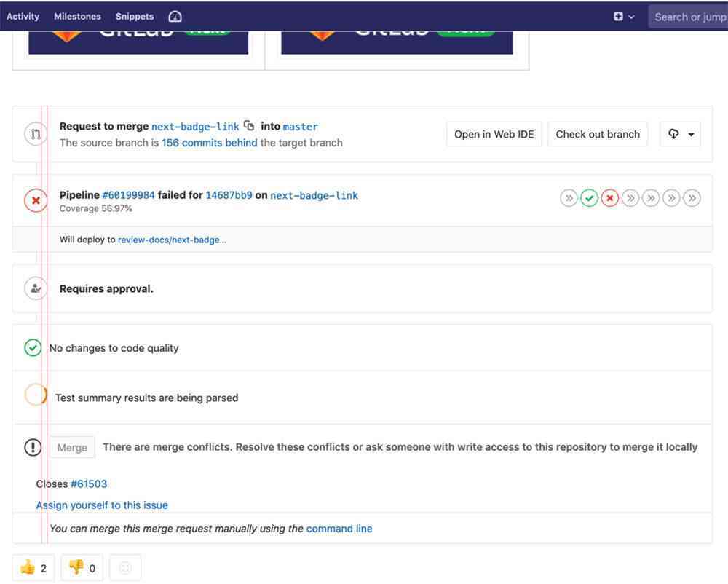Open the download dropdown next to Check out branch

(x=680, y=134)
